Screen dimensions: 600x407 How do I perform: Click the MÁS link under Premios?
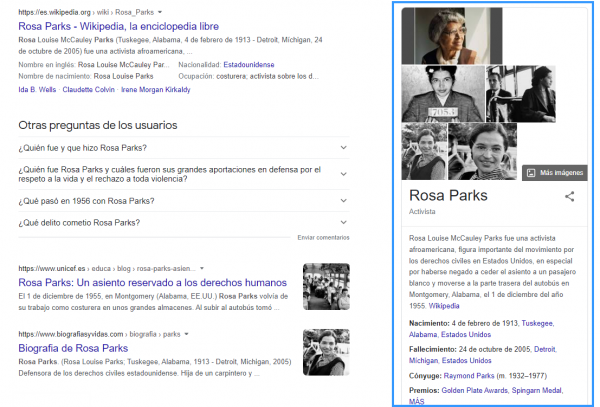pos(416,402)
